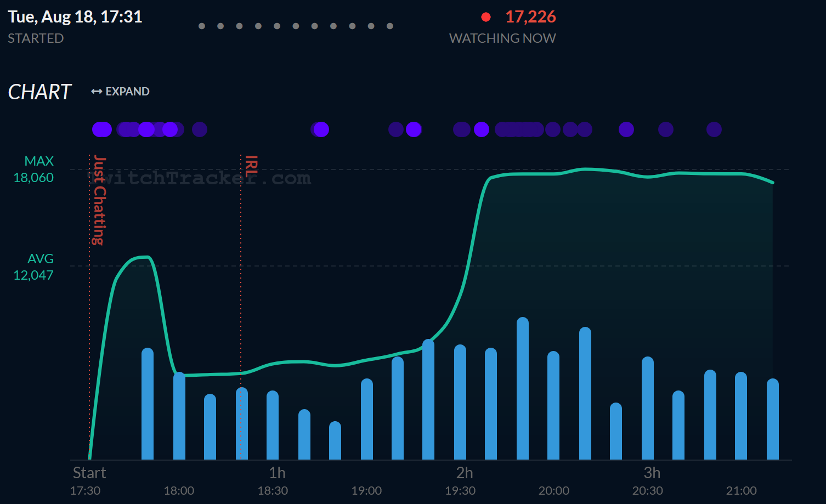Image resolution: width=826 pixels, height=504 pixels.
Task: Click the purple marker dot above 20:30
Action: (666, 129)
